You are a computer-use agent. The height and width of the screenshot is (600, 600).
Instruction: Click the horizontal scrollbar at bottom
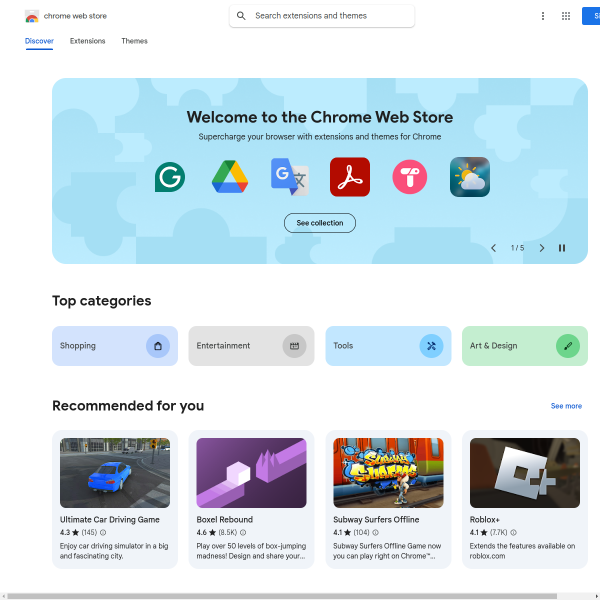(282, 596)
